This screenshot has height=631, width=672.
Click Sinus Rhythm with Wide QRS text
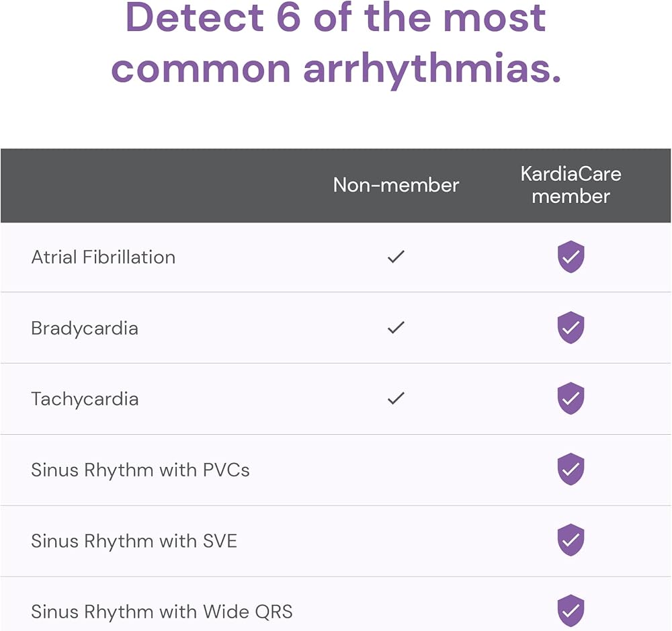pyautogui.click(x=162, y=612)
